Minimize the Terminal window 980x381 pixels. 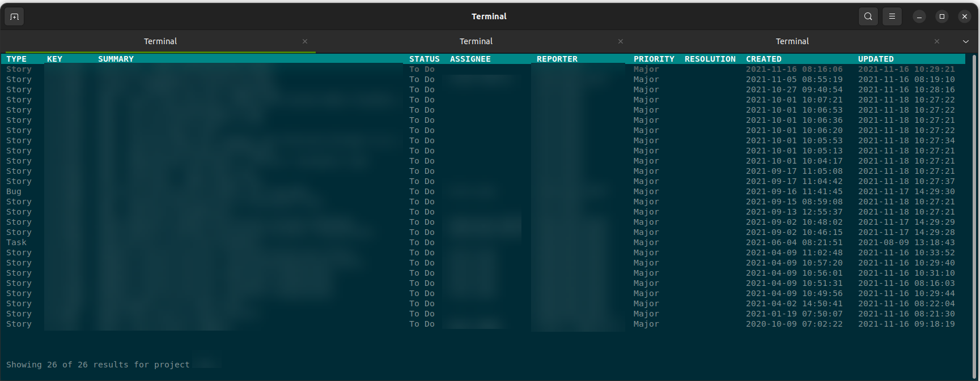click(x=919, y=16)
